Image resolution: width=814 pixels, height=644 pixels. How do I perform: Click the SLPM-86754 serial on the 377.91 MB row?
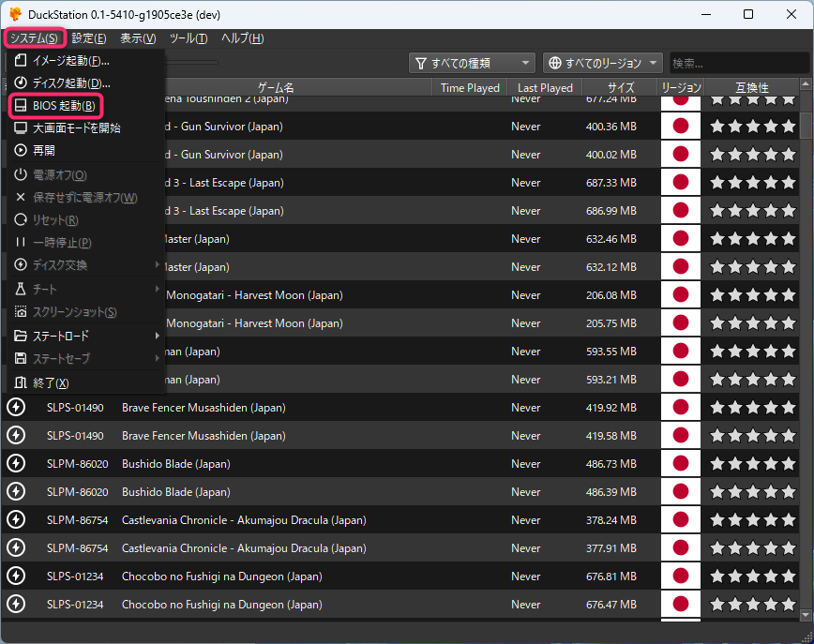pyautogui.click(x=77, y=547)
